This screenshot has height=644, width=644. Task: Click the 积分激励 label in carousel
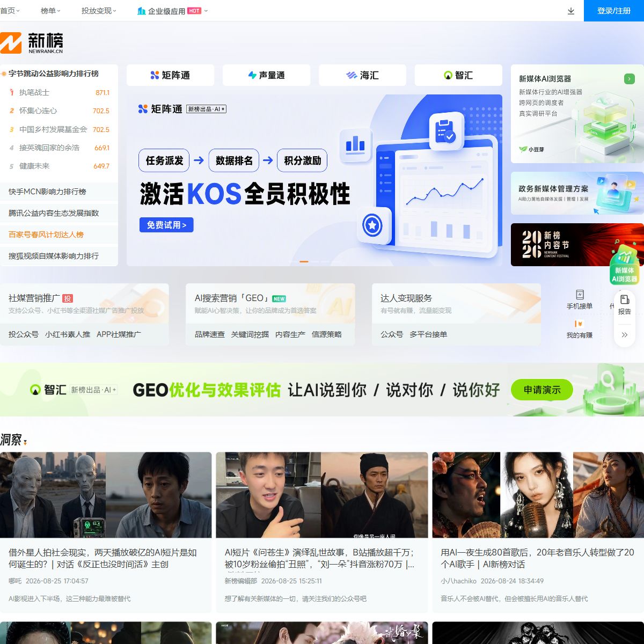pyautogui.click(x=302, y=160)
